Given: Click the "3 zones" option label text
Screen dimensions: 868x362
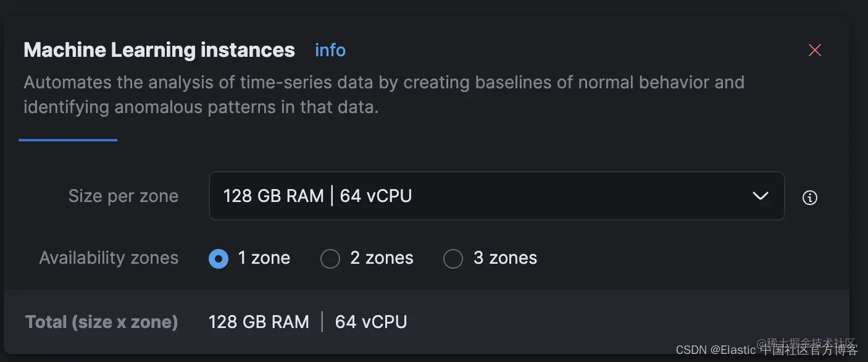Looking at the screenshot, I should click(505, 258).
